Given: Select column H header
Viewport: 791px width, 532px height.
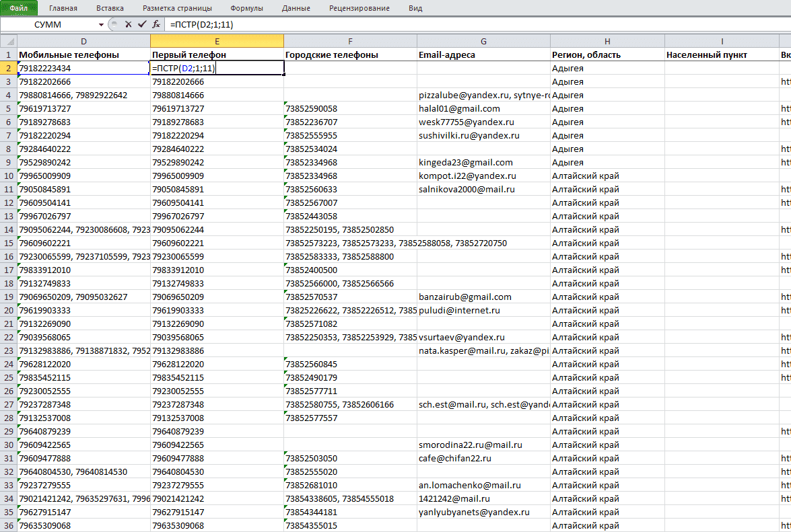Looking at the screenshot, I should (x=607, y=41).
